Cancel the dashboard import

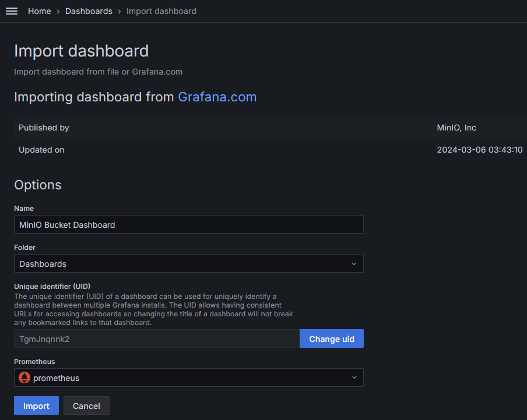point(86,405)
